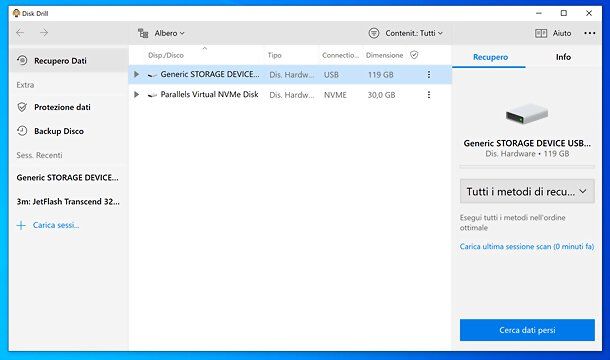Screen dimensions: 610x360
Task: Click the Aiuto book icon
Action: [541, 33]
